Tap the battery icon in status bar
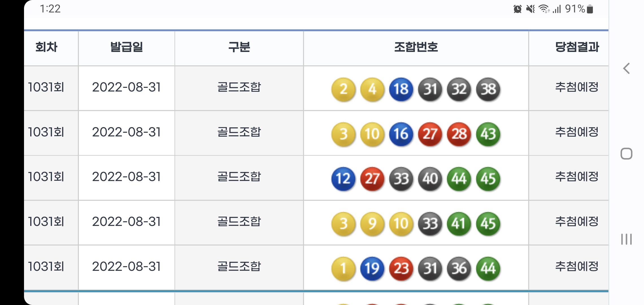Screen dimensions: 644x305 coord(590,9)
